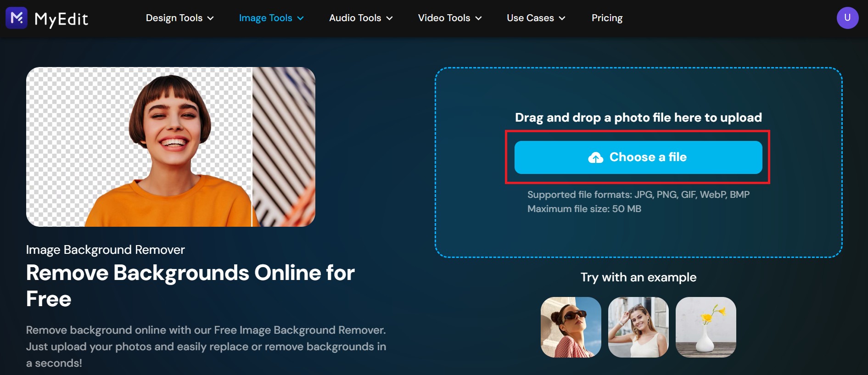Expand the Audio Tools chevron
The image size is (868, 375).
[x=389, y=18]
